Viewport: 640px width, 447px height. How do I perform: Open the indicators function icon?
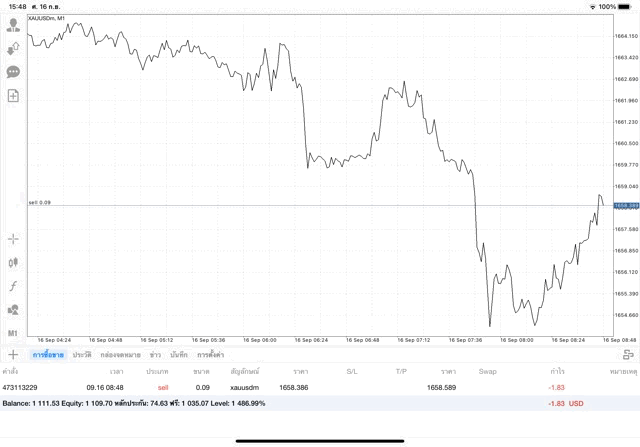(13, 286)
